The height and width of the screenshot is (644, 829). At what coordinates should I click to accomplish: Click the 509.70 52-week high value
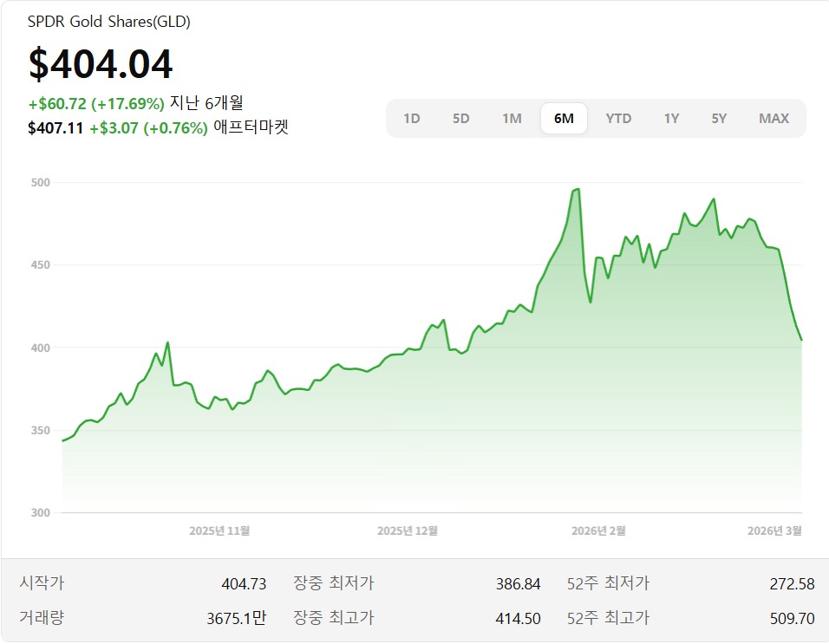pyautogui.click(x=792, y=618)
